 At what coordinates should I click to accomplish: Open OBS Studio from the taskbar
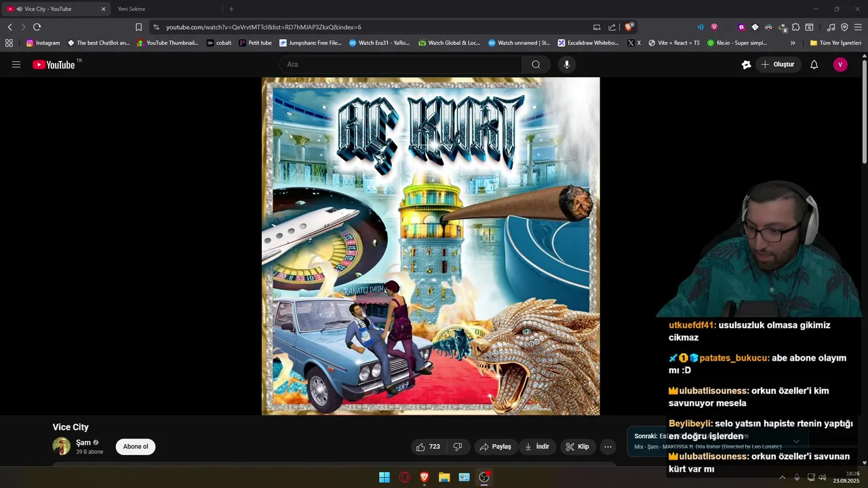click(x=484, y=477)
